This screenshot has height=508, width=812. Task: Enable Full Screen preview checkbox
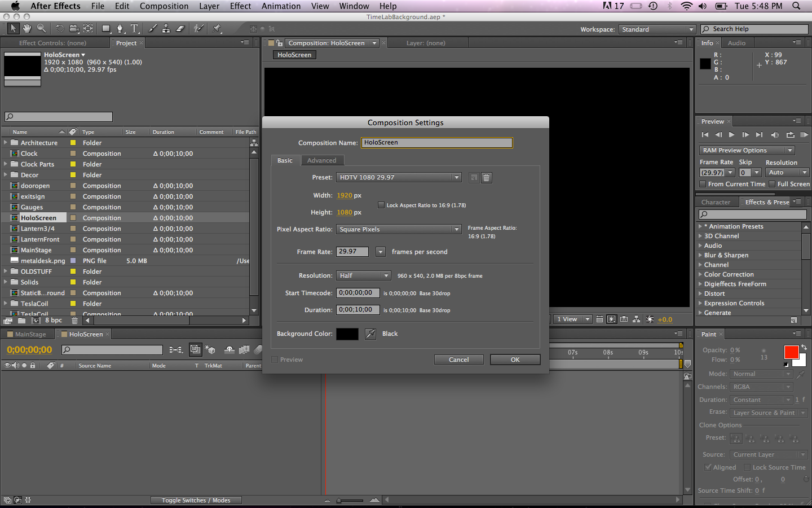(x=772, y=184)
